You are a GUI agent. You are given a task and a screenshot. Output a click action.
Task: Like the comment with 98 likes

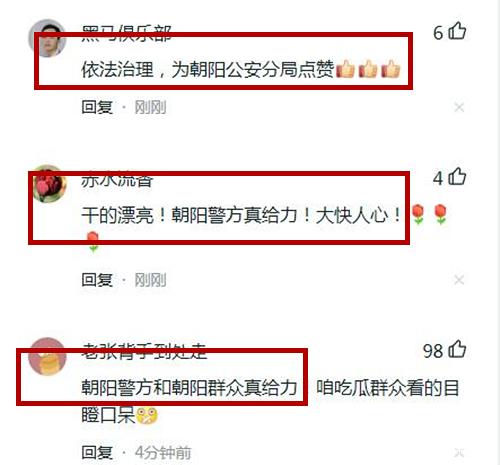coord(457,349)
